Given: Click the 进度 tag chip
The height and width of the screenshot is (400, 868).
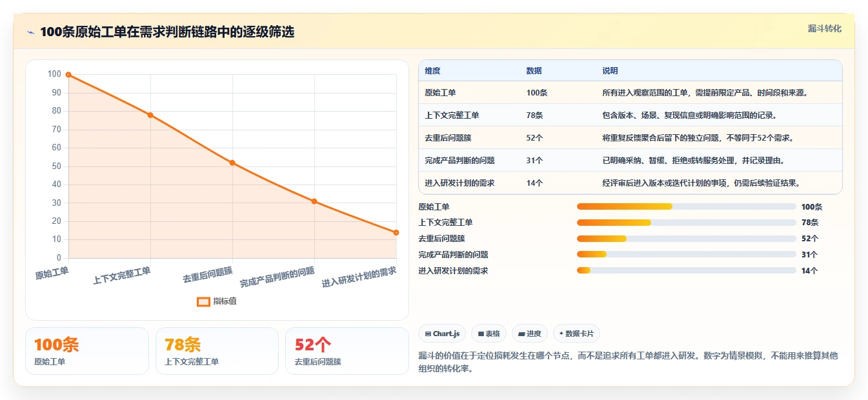Looking at the screenshot, I should coord(529,334).
